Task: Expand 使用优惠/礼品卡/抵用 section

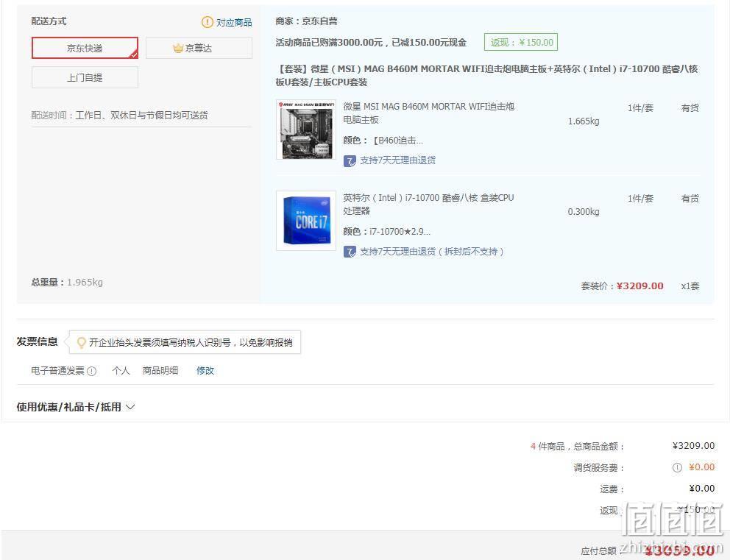Action: (x=75, y=407)
